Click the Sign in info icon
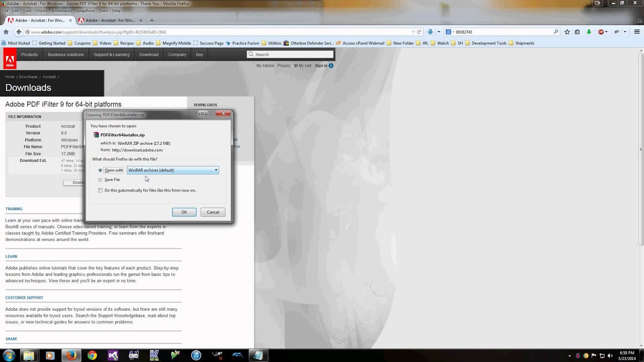The height and width of the screenshot is (362, 644). point(331,65)
